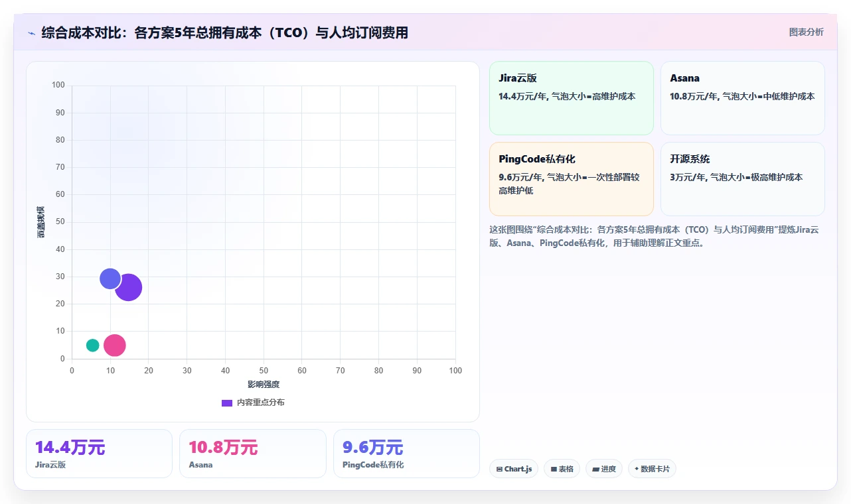Select the small teal bubble in chart
The image size is (851, 504).
point(93,345)
